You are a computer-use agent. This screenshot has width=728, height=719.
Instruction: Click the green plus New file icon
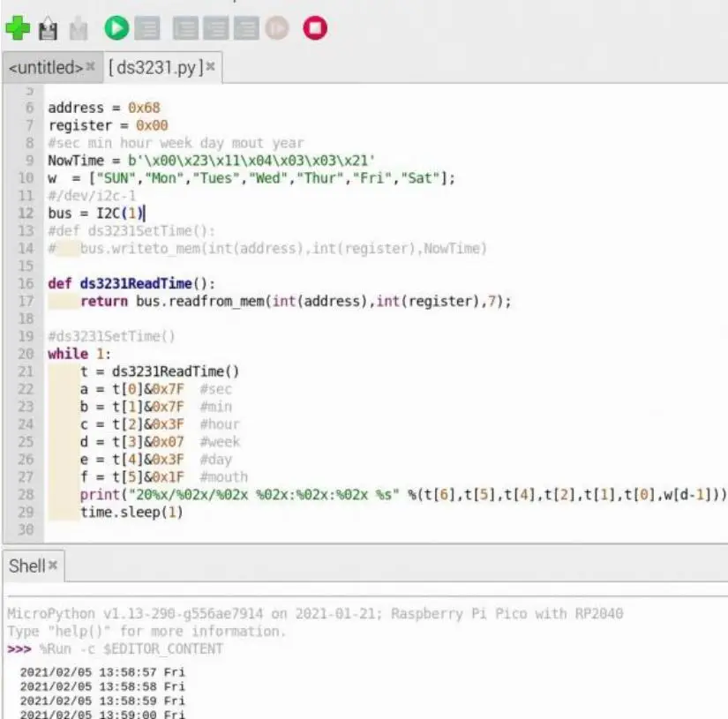pyautogui.click(x=17, y=29)
